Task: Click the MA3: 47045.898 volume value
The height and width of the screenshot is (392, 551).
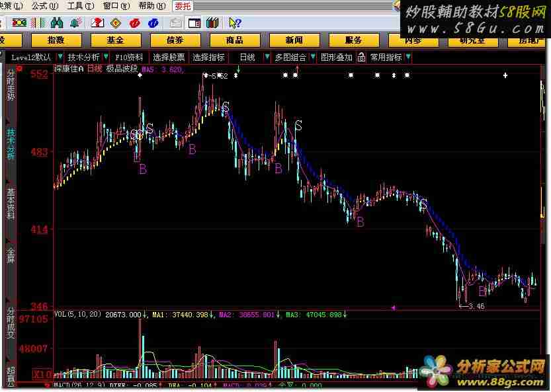Action: coord(314,315)
